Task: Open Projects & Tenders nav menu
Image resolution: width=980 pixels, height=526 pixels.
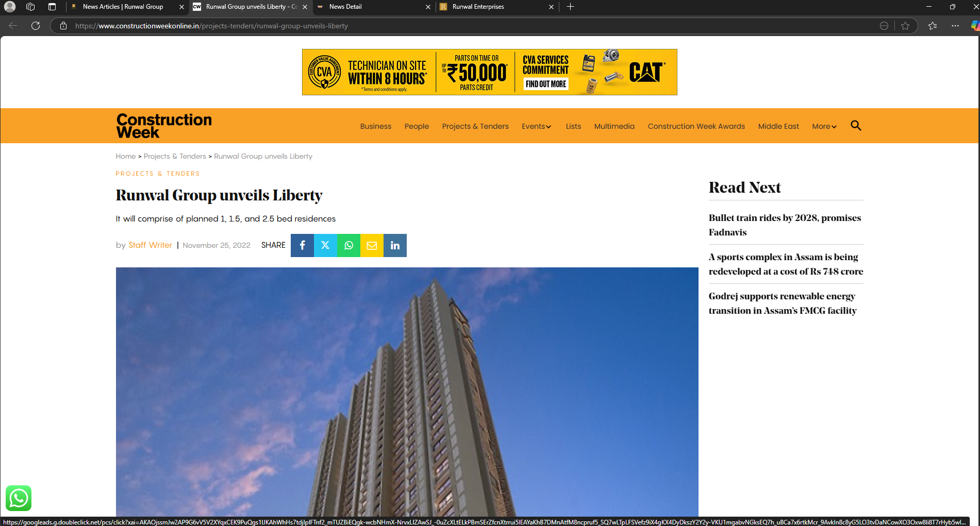Action: pyautogui.click(x=475, y=126)
